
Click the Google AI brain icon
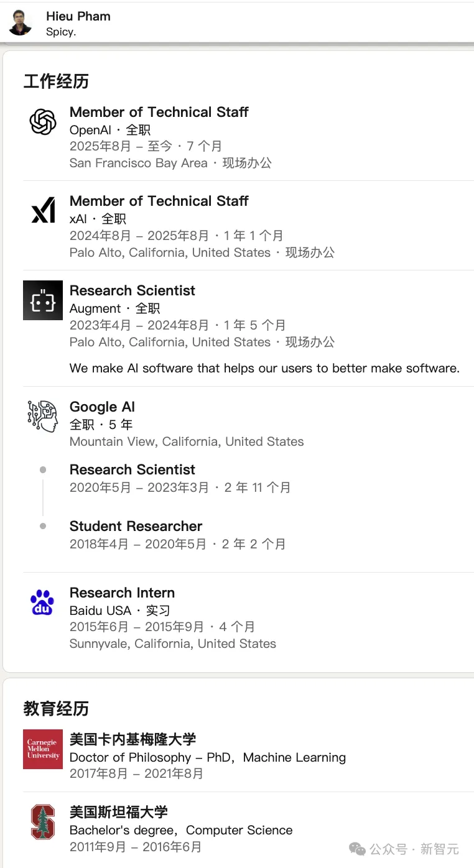(x=43, y=416)
